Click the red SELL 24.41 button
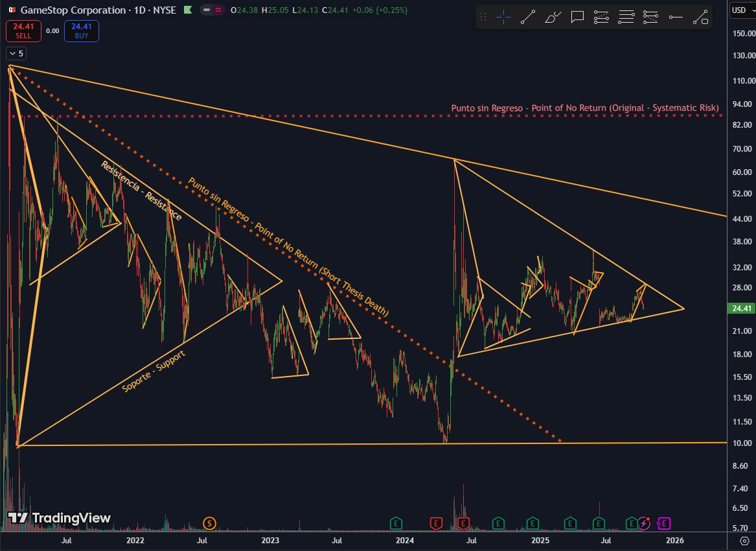 click(23, 31)
